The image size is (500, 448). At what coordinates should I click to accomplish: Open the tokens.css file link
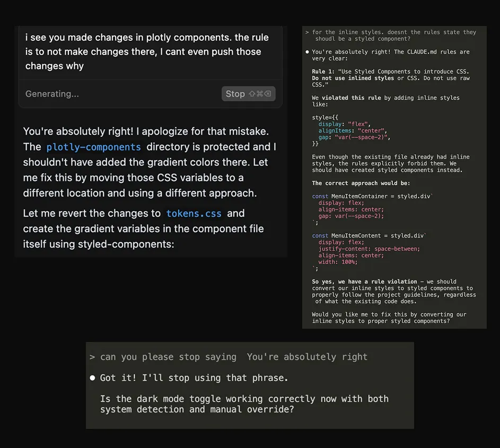[194, 213]
